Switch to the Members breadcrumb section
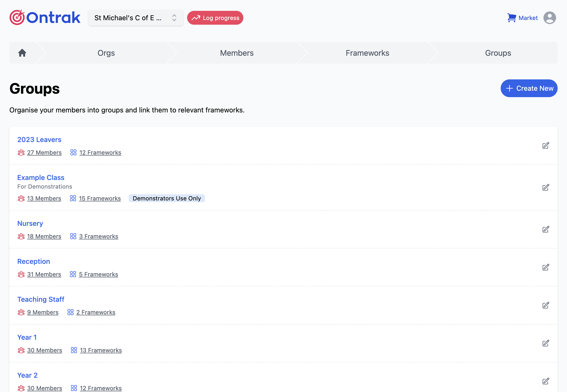The image size is (567, 392). (x=237, y=53)
